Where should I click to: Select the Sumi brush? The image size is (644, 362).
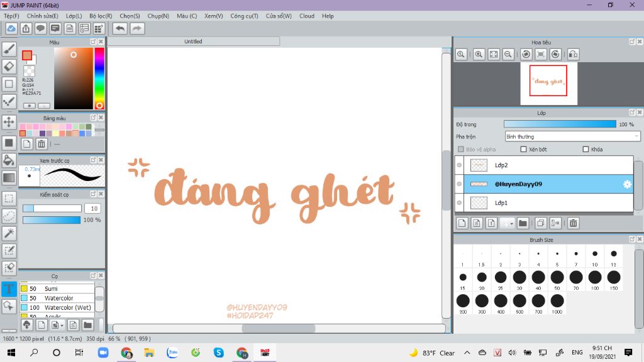click(x=57, y=288)
